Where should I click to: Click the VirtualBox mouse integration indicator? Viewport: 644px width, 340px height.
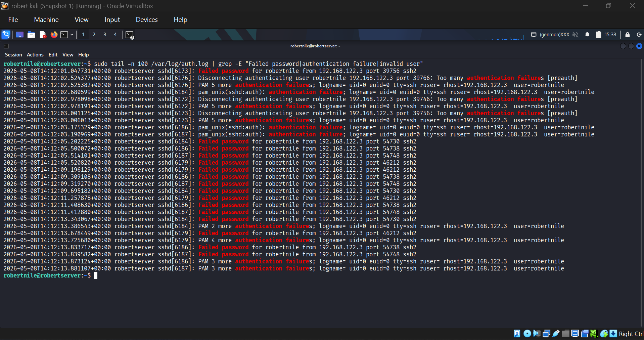[604, 333]
